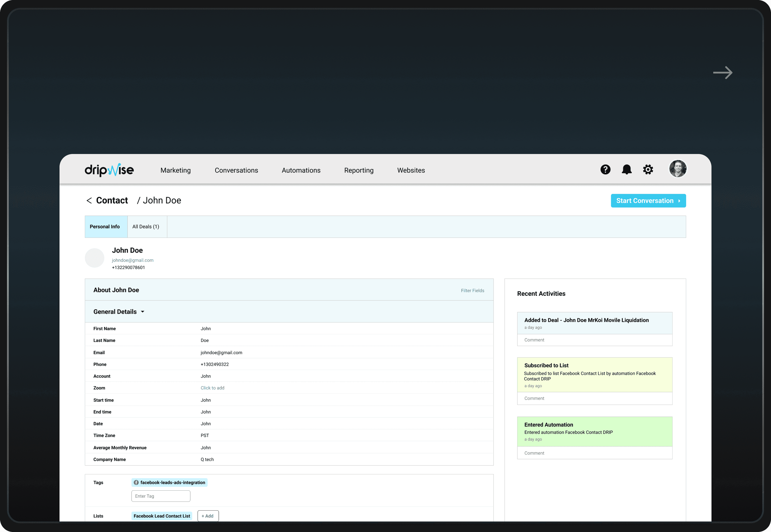The width and height of the screenshot is (771, 532).
Task: Click John Doe's blank avatar circle
Action: coord(95,258)
